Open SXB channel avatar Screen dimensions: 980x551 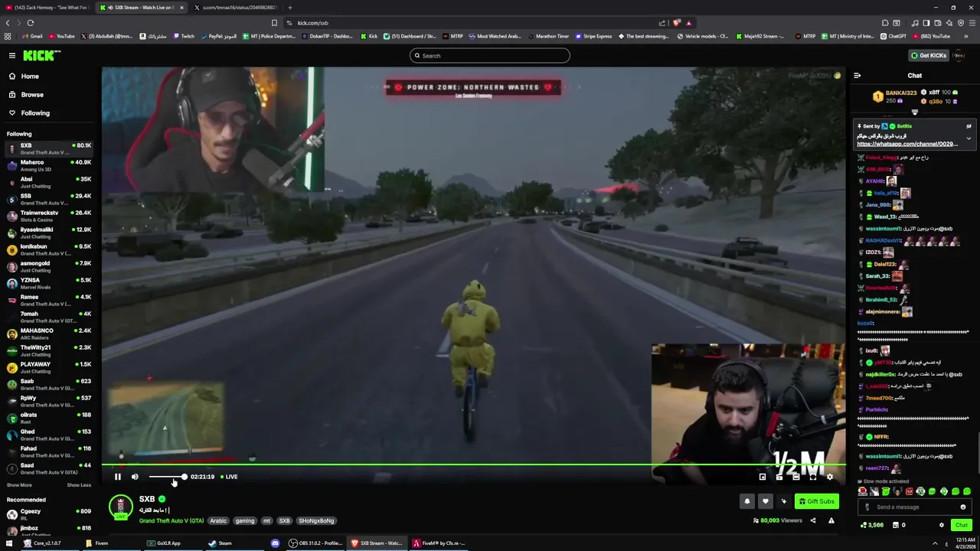[x=120, y=507]
